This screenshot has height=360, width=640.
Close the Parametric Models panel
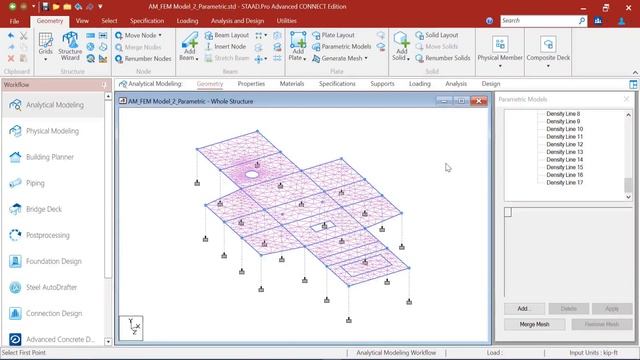point(627,99)
